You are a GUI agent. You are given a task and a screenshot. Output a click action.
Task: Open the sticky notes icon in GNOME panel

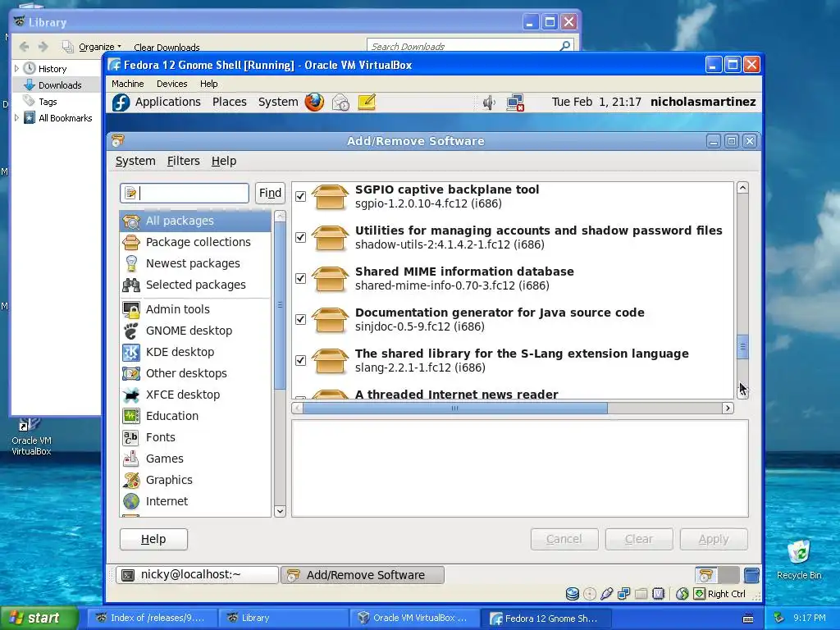(x=367, y=102)
